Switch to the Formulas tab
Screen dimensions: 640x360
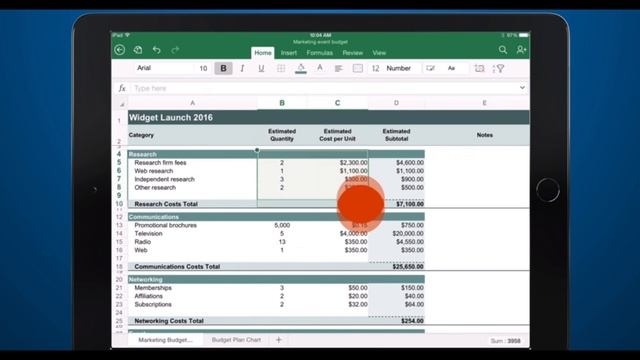(320, 53)
